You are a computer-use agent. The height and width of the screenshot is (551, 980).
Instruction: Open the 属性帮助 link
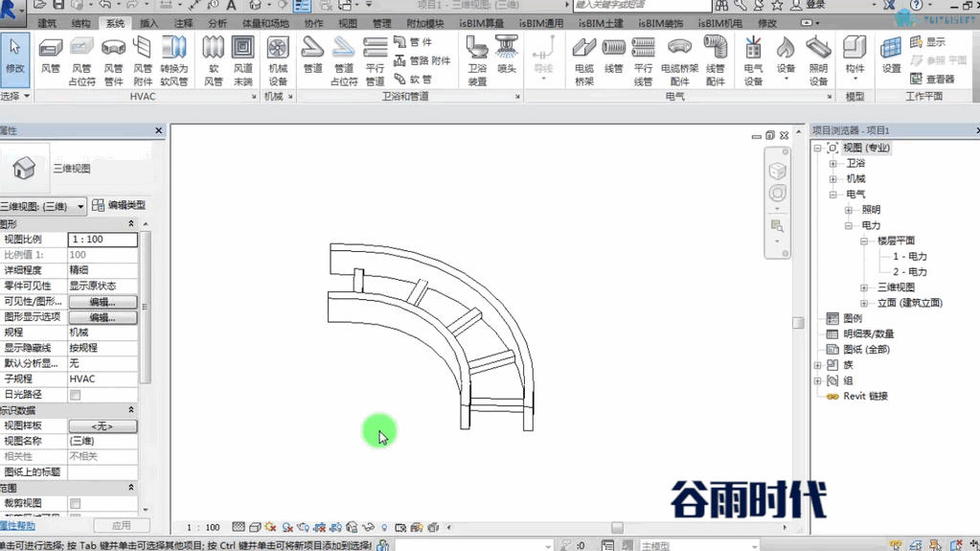(17, 526)
